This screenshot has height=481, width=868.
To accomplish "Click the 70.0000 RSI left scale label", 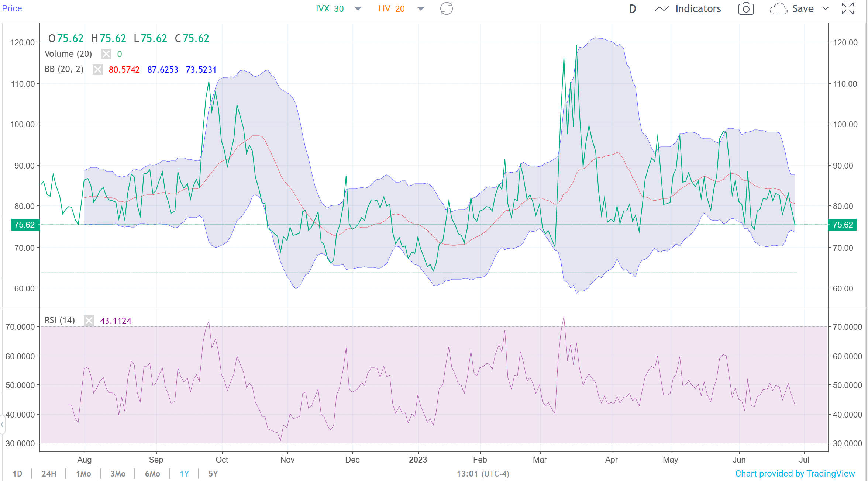I will tap(20, 327).
